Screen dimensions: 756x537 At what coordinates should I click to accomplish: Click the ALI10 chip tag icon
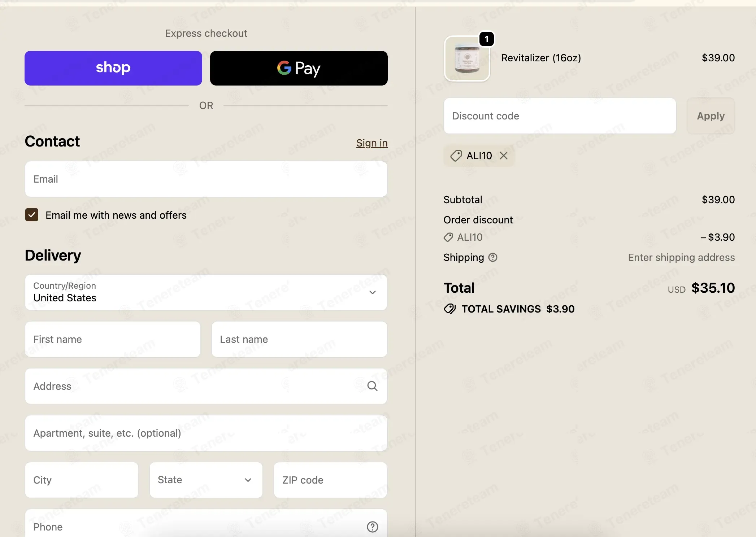click(456, 156)
